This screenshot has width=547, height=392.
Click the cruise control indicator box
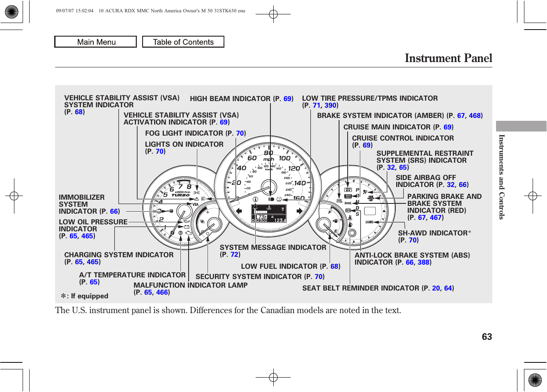348,196
